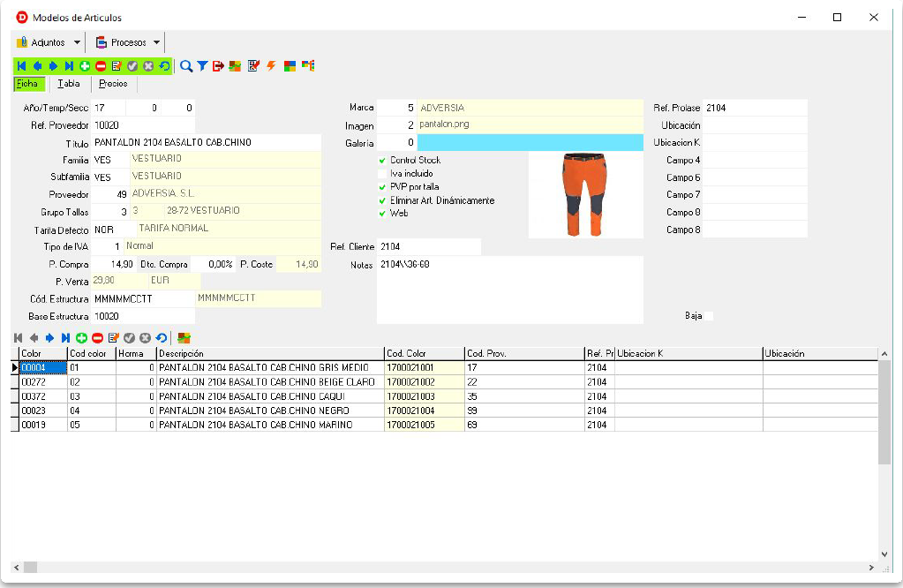Screen dimensions: 903x588
Task: Expand the Adjuntos dropdown arrow
Action: click(x=78, y=42)
